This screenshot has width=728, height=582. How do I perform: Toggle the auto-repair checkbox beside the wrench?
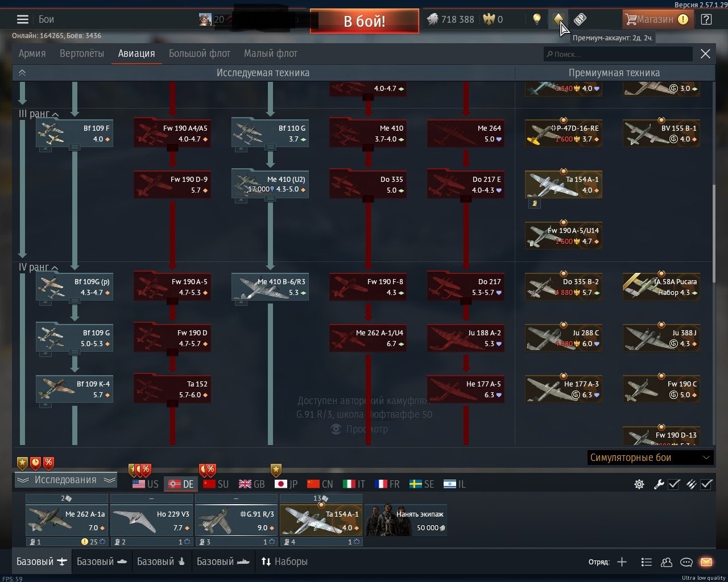674,484
